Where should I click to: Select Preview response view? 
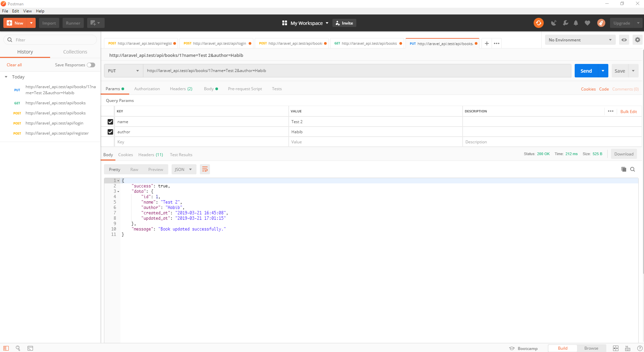(x=155, y=169)
